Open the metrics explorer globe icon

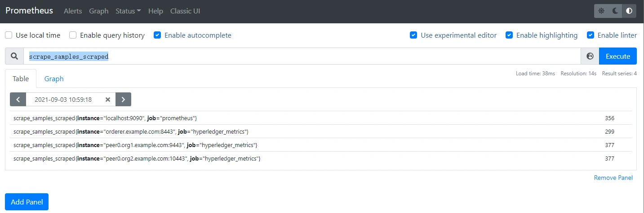(590, 57)
